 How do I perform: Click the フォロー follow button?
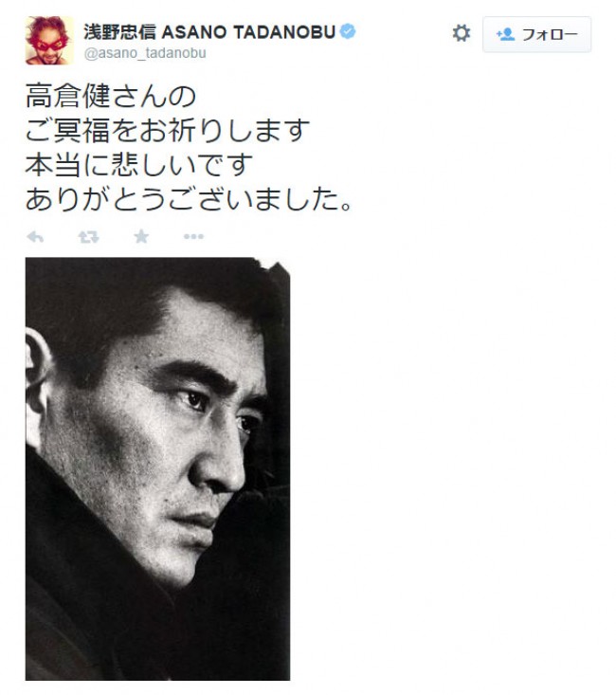click(x=536, y=34)
